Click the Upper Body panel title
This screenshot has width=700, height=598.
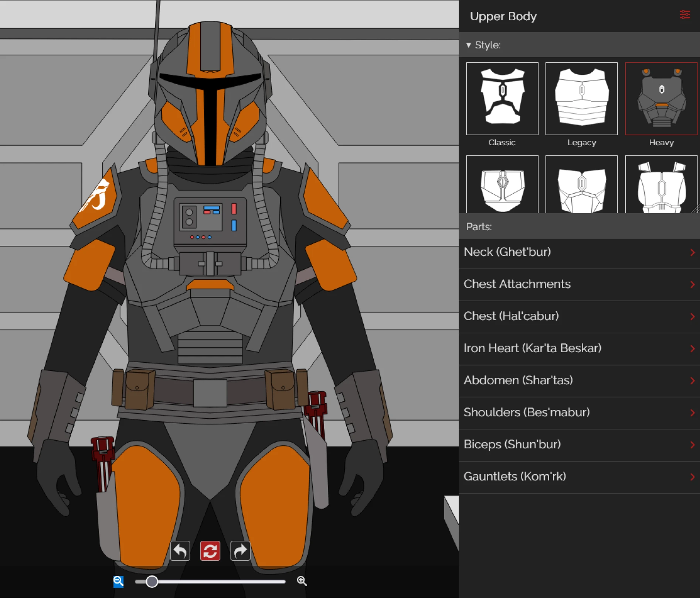pos(503,16)
